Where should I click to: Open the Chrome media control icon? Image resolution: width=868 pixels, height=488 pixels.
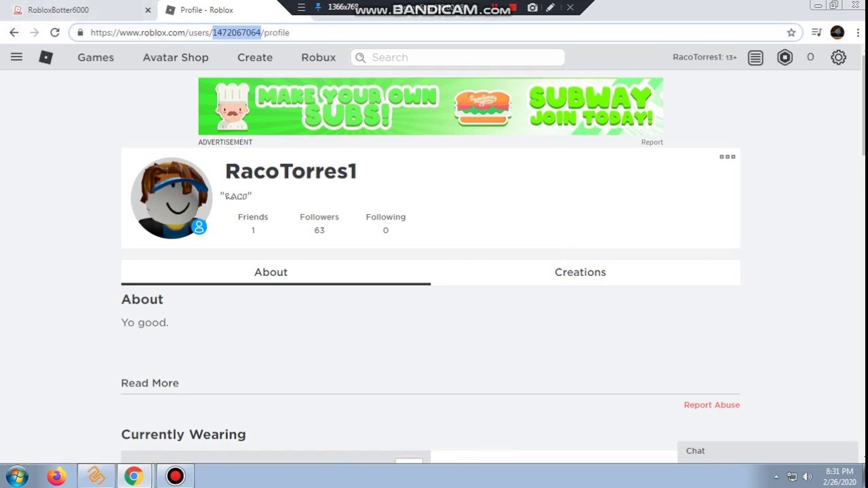tap(816, 33)
